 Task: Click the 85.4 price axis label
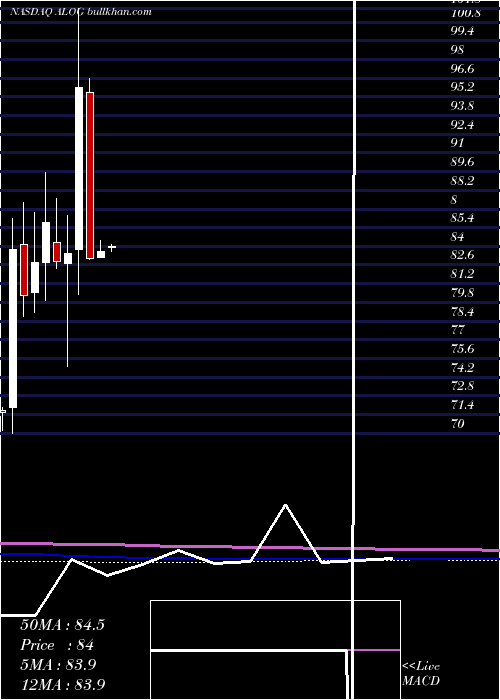pos(462,218)
